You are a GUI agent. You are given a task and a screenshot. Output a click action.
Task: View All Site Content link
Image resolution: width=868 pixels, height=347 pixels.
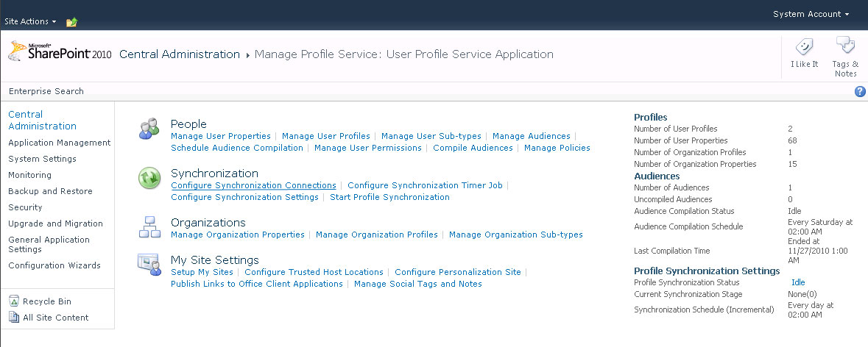tap(55, 317)
